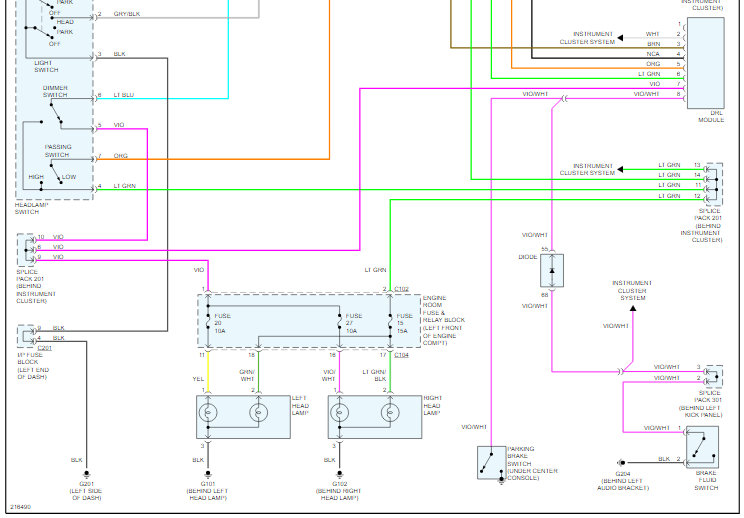The width and height of the screenshot is (744, 518).
Task: Click the Fuse 27 symbol in fuse block
Action: 339,321
